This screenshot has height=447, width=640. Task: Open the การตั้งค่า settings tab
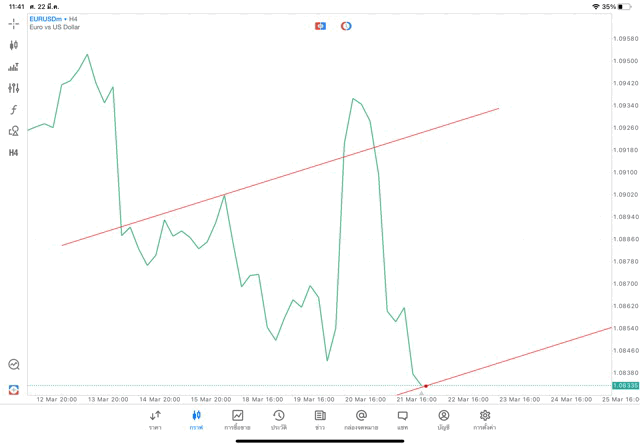(x=485, y=420)
